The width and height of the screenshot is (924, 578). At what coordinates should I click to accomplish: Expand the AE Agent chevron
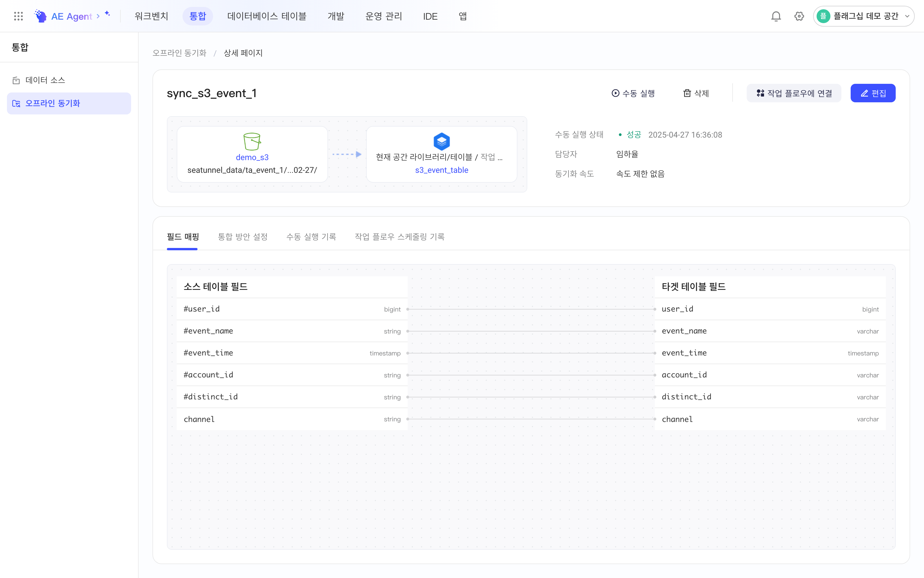tap(98, 16)
